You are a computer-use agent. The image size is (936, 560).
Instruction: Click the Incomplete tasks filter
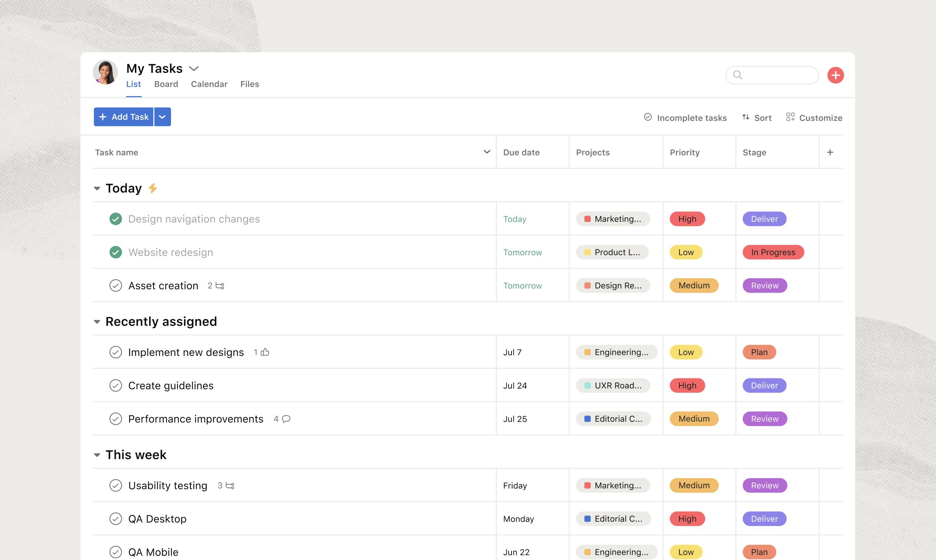(x=685, y=118)
